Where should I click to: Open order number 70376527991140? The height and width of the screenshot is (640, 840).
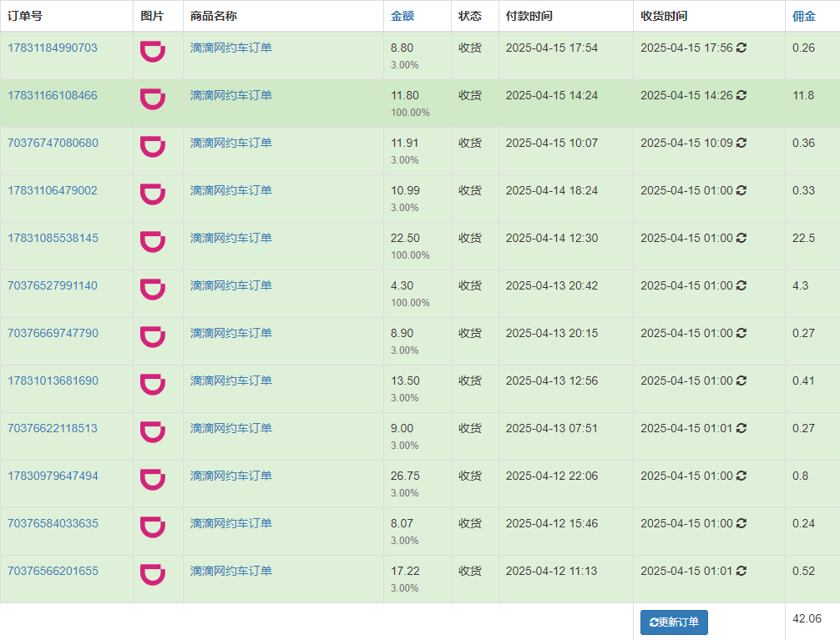(x=53, y=285)
